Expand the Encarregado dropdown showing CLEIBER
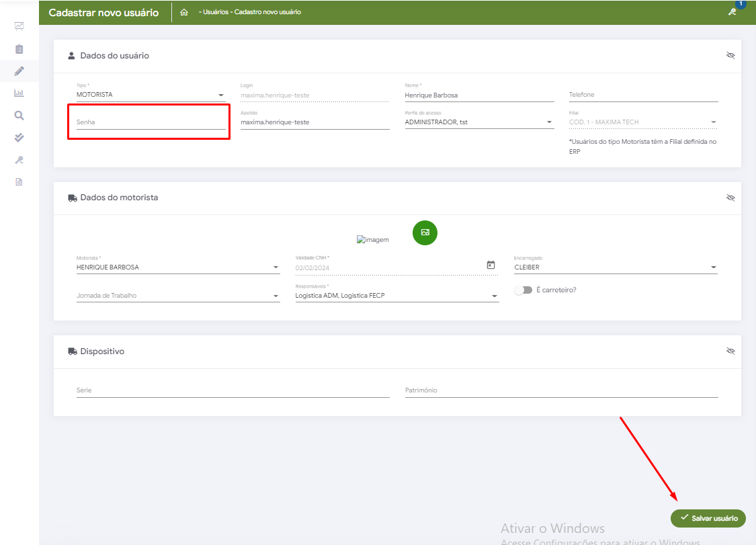The height and width of the screenshot is (545, 756). pyautogui.click(x=615, y=267)
